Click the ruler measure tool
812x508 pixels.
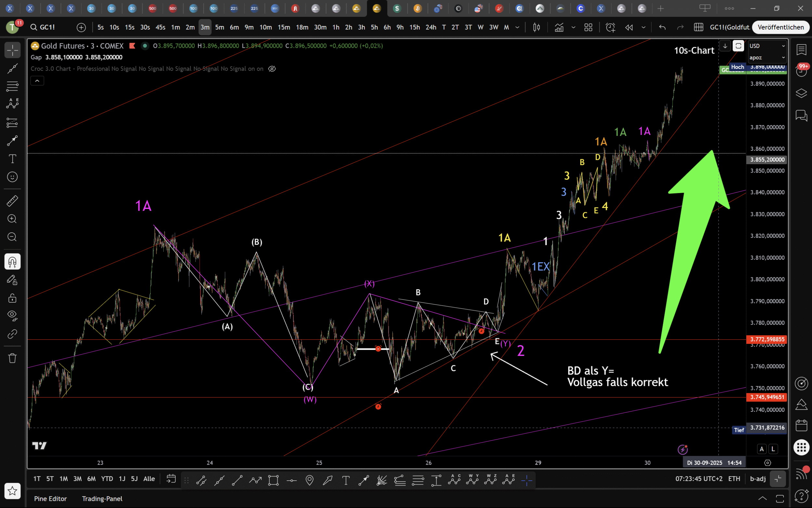point(12,201)
